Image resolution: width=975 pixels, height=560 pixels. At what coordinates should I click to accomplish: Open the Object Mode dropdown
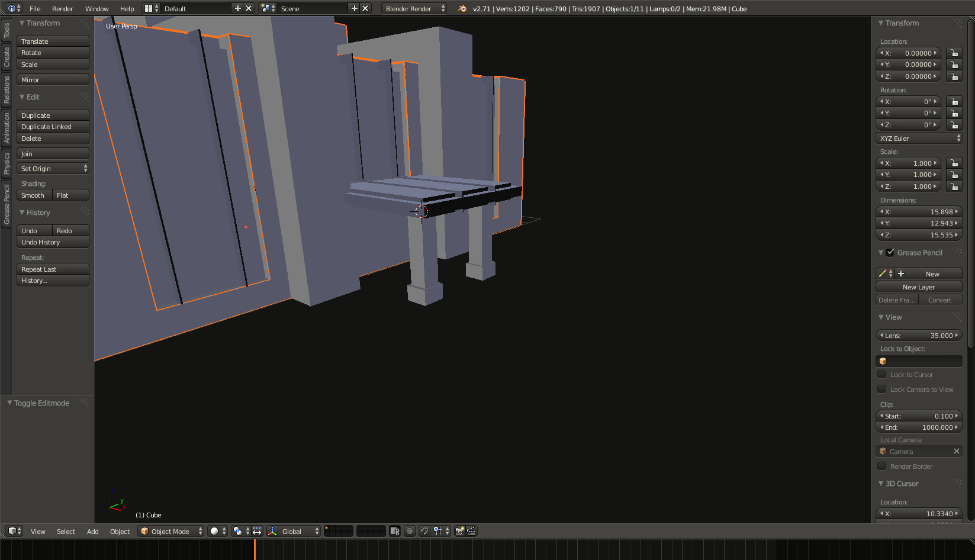tap(170, 532)
